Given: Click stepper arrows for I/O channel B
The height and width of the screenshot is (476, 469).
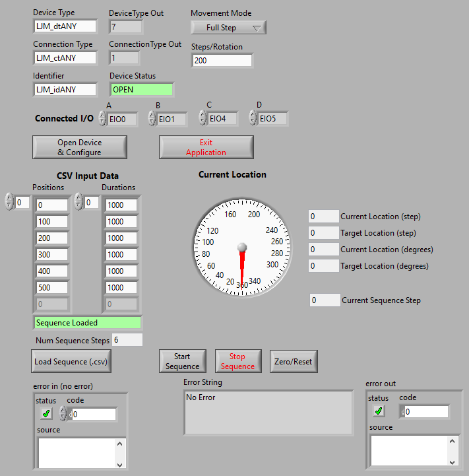Looking at the screenshot, I should 152,119.
